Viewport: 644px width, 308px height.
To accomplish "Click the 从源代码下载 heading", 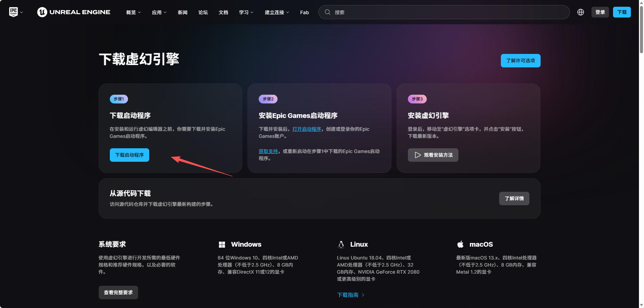I will tap(130, 193).
